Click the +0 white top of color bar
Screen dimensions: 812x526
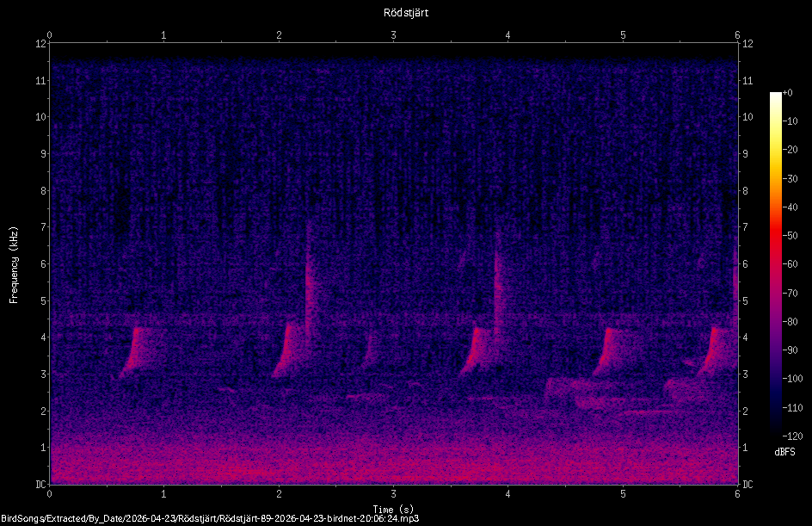[x=776, y=95]
